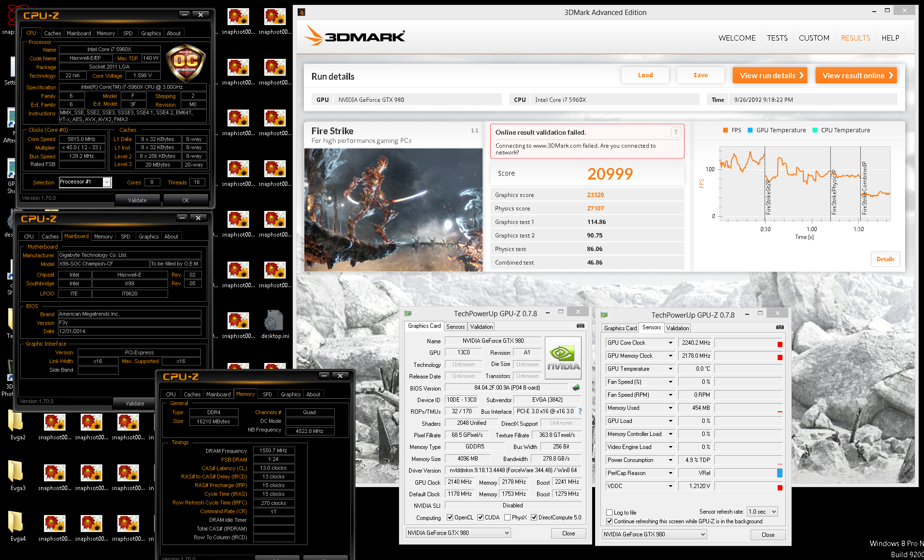Toggle the CUDA checkbox in GPU-Z
Screen dimensions: 924x560
(481, 518)
